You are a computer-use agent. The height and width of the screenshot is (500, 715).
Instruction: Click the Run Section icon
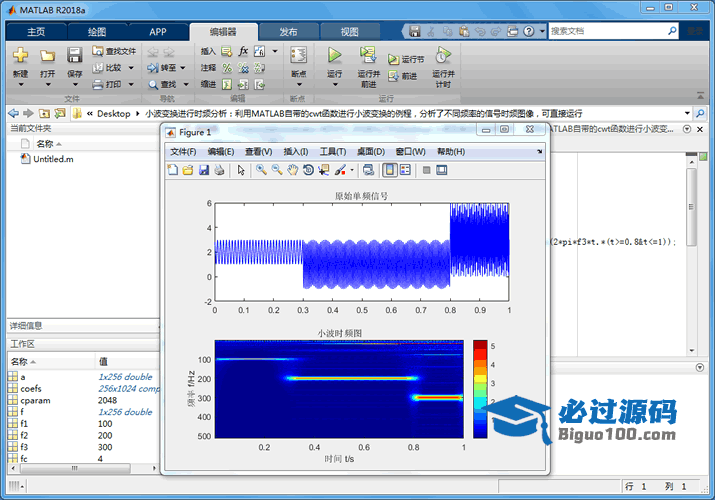(x=393, y=59)
